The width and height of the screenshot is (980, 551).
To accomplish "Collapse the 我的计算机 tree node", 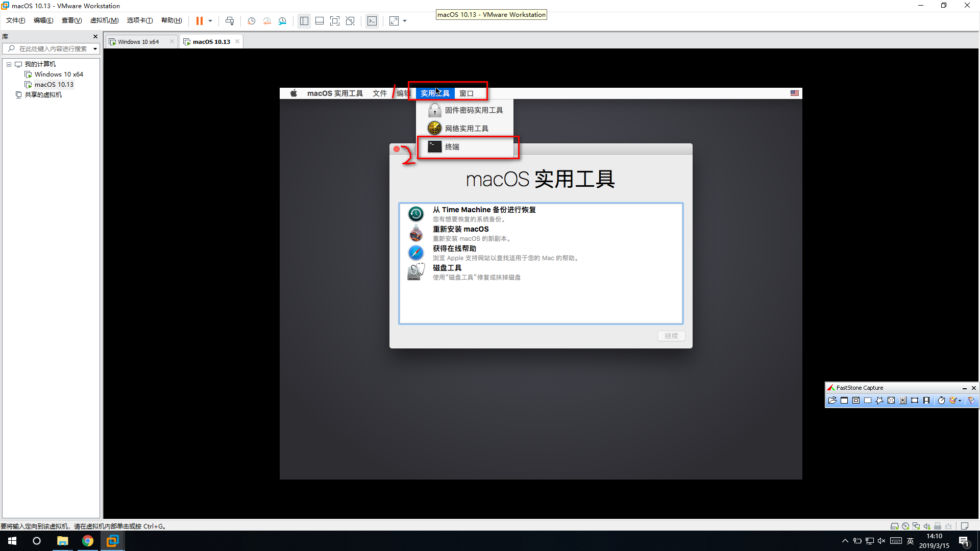I will (9, 64).
